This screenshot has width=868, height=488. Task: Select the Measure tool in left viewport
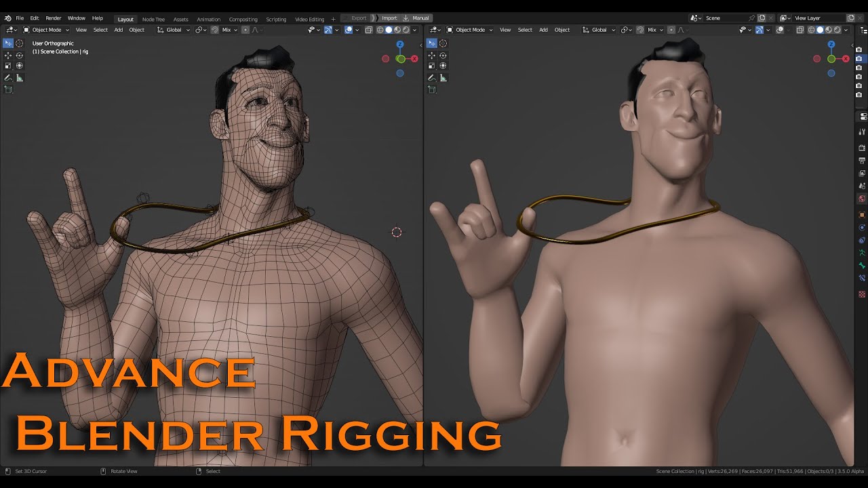19,78
